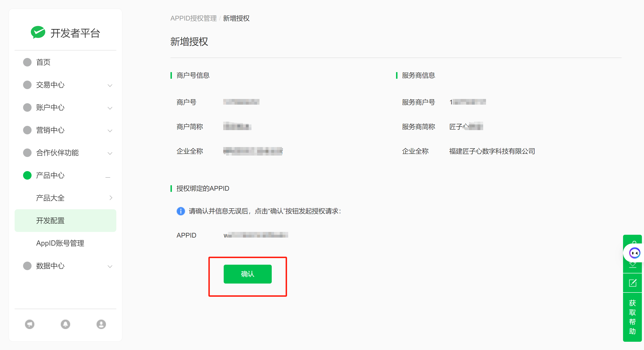Open AppID账号管理 in the sidebar
This screenshot has width=644, height=350.
click(60, 243)
